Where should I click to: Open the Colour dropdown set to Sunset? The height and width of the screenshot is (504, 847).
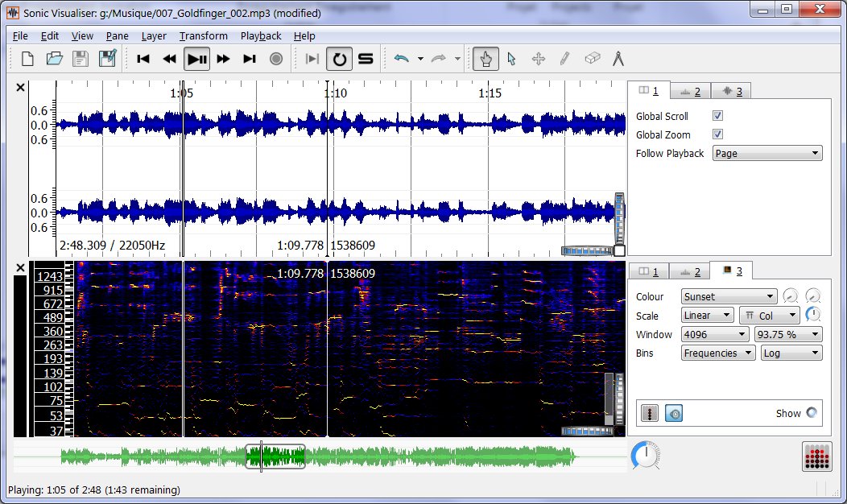[x=729, y=296]
